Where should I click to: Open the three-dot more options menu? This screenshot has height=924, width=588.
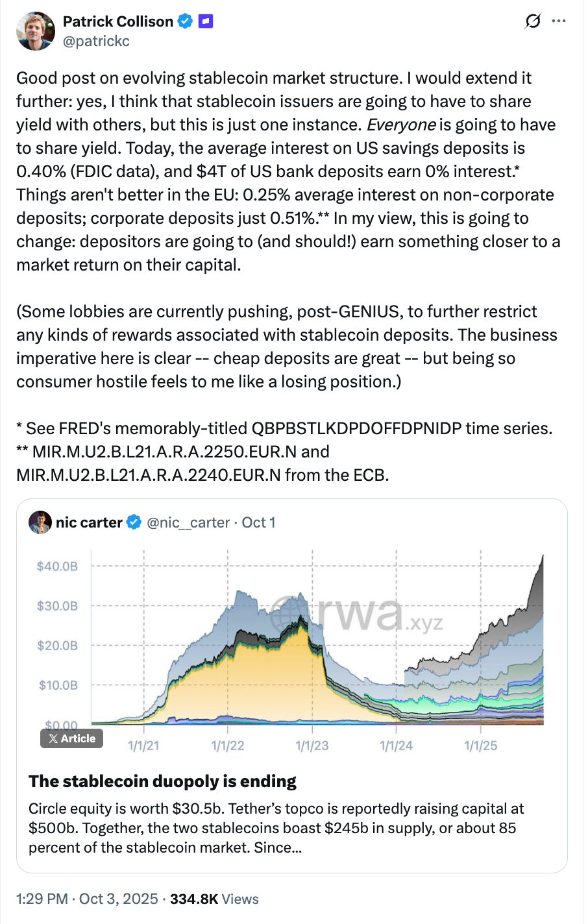coord(558,21)
